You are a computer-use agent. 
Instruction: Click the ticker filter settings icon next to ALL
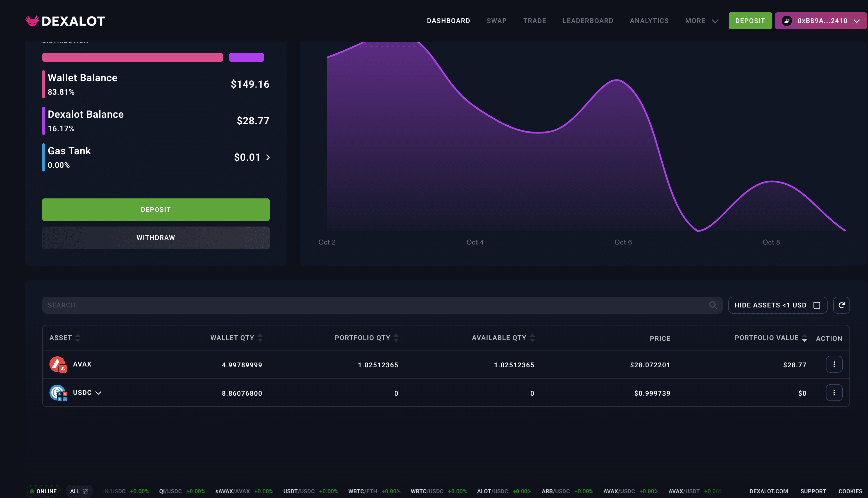click(x=85, y=491)
